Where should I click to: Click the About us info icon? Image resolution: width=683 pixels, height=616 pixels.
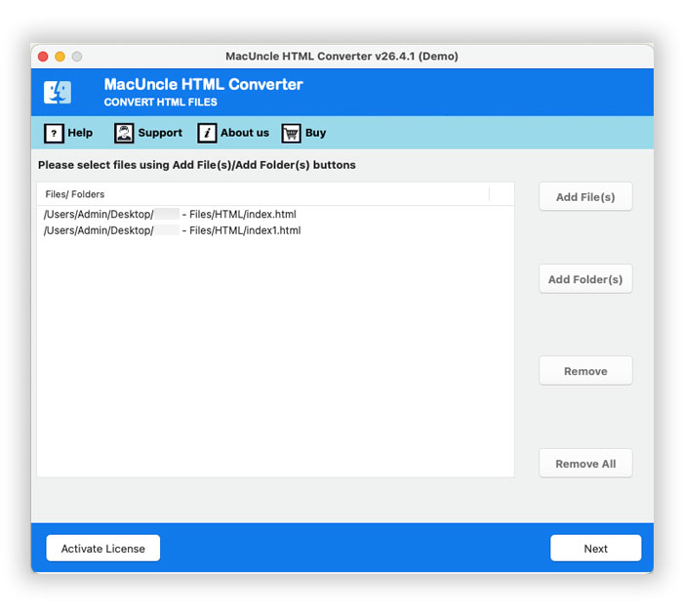(x=207, y=133)
